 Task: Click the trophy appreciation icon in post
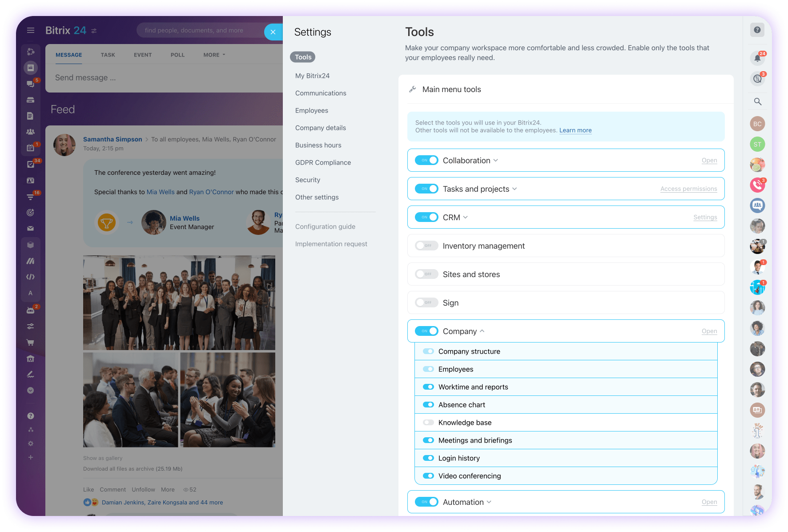point(107,222)
